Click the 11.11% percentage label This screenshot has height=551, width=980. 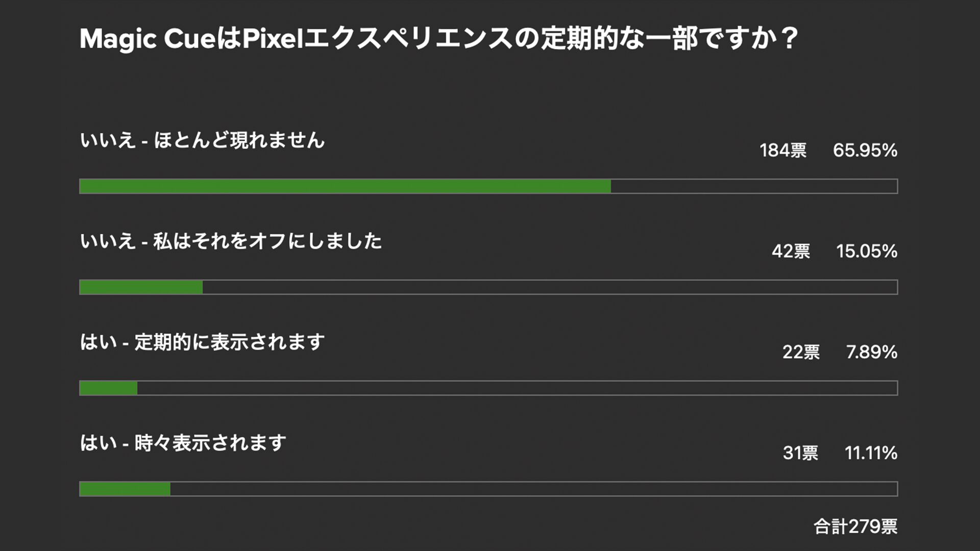coord(871,453)
